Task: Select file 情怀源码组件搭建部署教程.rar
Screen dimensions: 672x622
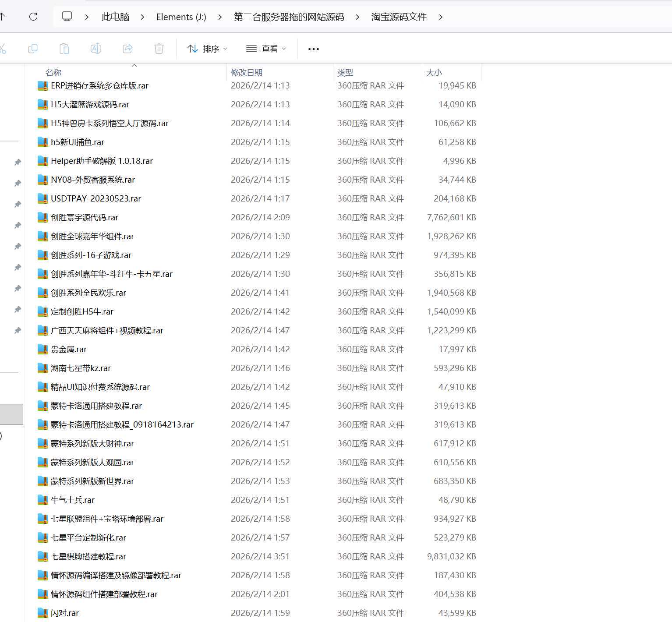Action: click(x=104, y=594)
